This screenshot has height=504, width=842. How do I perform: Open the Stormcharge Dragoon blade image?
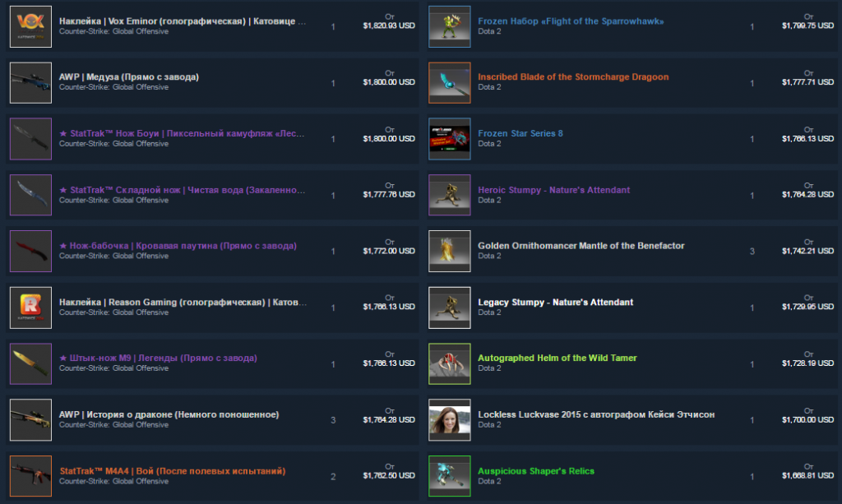pyautogui.click(x=450, y=83)
